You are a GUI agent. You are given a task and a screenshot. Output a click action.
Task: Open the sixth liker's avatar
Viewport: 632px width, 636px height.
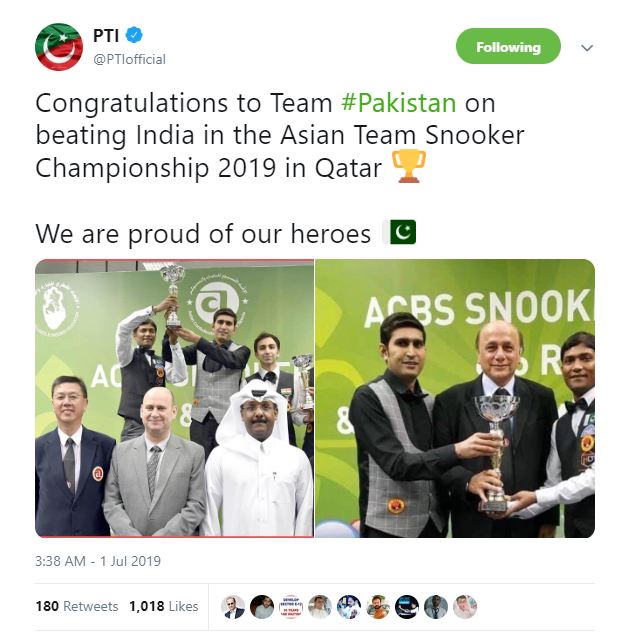[378, 607]
